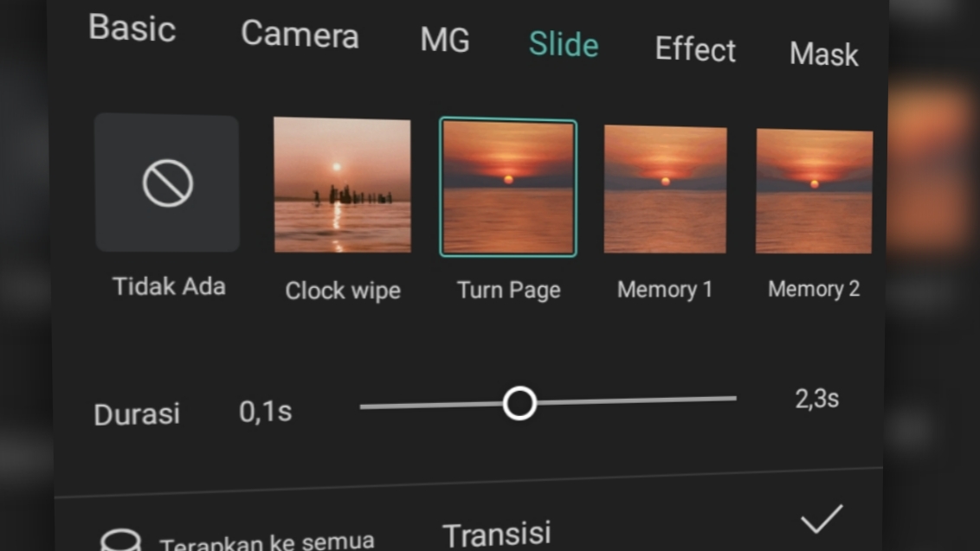The height and width of the screenshot is (551, 980).
Task: Go to the MG tab
Action: (x=445, y=40)
